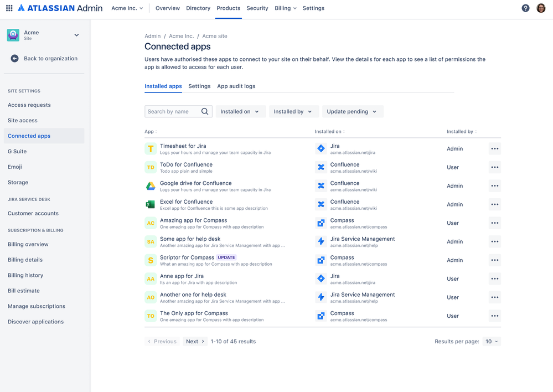553x392 pixels.
Task: Click the Excel app icon
Action: (x=151, y=204)
